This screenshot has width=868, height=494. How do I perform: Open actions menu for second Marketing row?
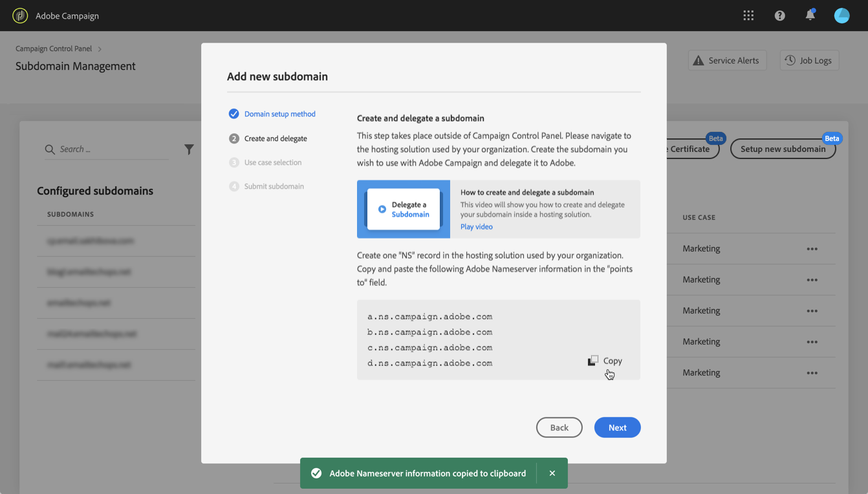click(x=812, y=280)
